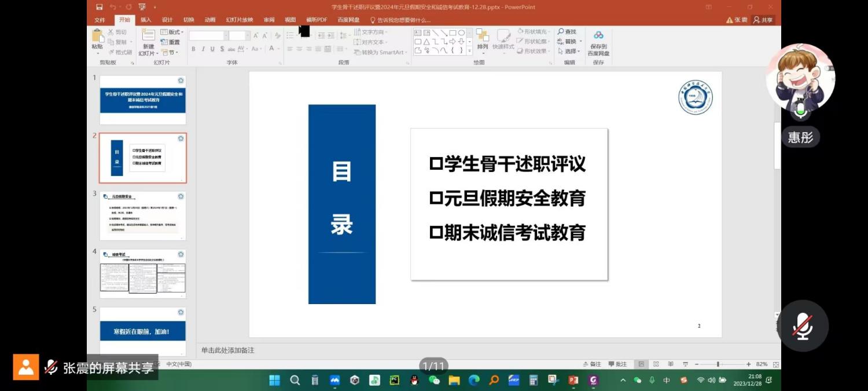The height and width of the screenshot is (391, 868).
Task: Switch to Slide Sorter view icon
Action: [x=656, y=364]
